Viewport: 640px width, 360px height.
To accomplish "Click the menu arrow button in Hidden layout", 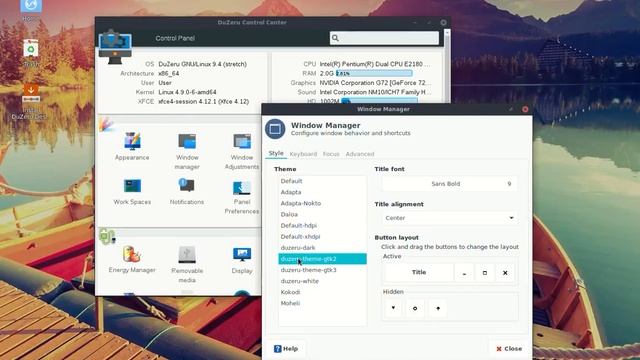I will [393, 308].
